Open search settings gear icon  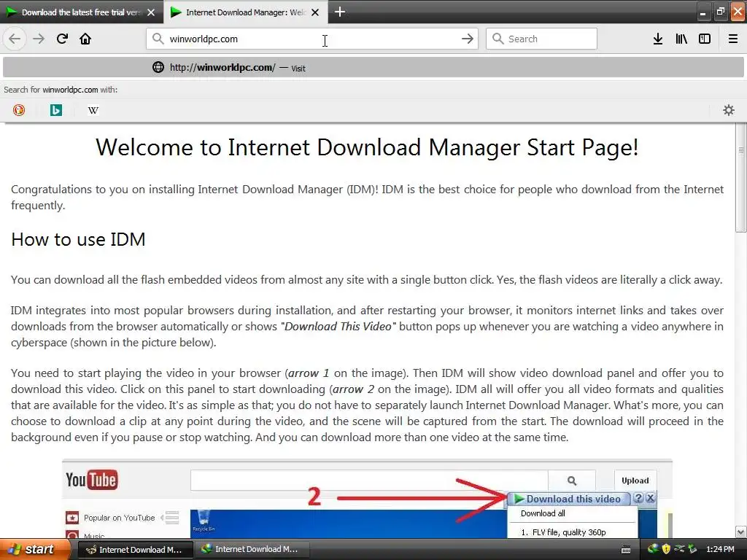[729, 110]
